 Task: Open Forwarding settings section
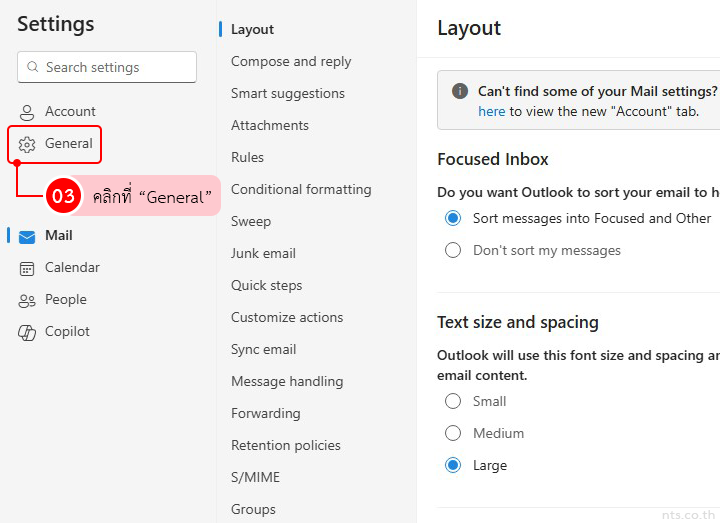pyautogui.click(x=265, y=413)
